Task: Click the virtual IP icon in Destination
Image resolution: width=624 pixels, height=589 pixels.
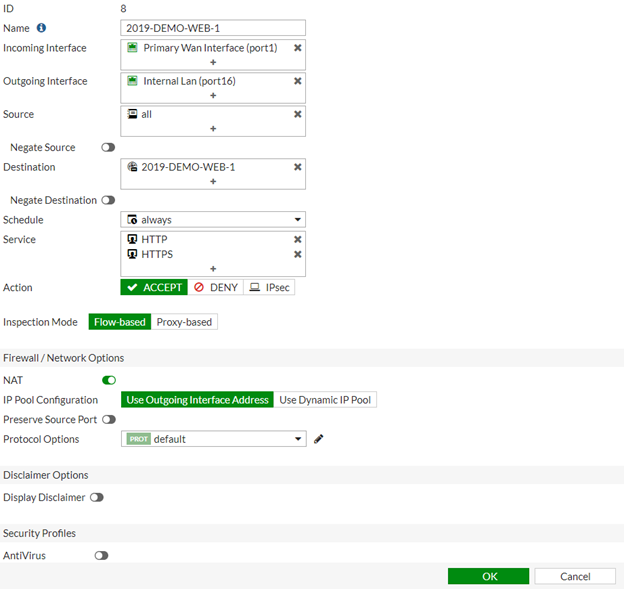Action: tap(132, 167)
